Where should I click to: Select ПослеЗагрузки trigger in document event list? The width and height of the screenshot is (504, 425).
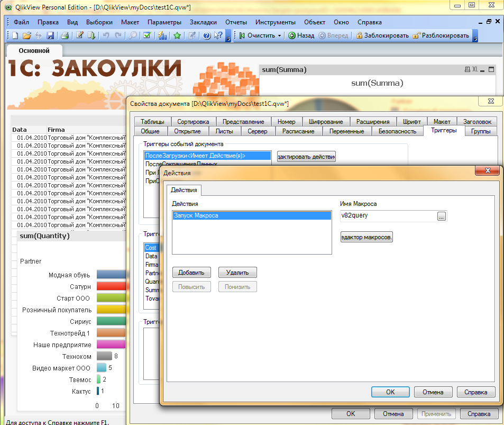tap(207, 156)
